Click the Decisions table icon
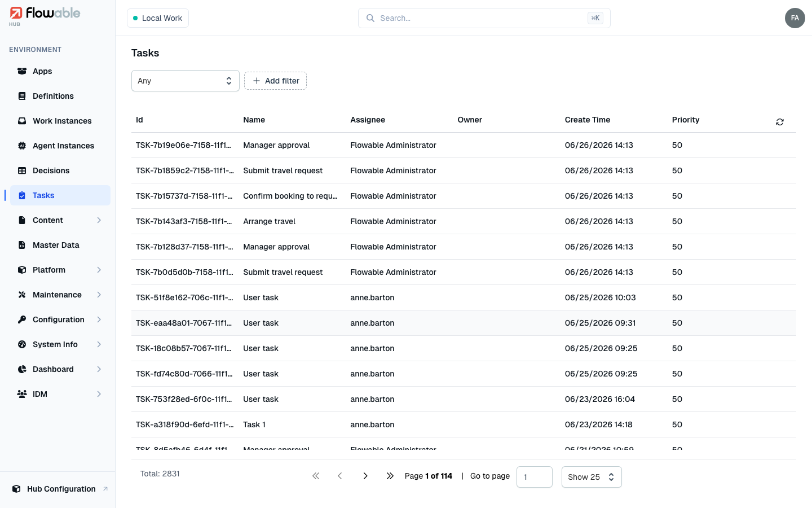Screen dimensions: 812x508 pos(22,170)
